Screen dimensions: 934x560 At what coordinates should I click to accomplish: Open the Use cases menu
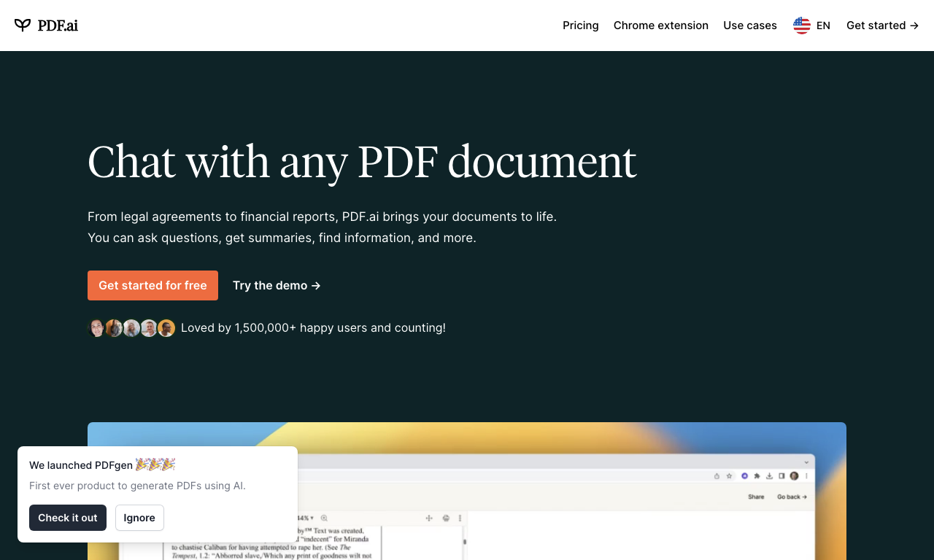pos(750,26)
